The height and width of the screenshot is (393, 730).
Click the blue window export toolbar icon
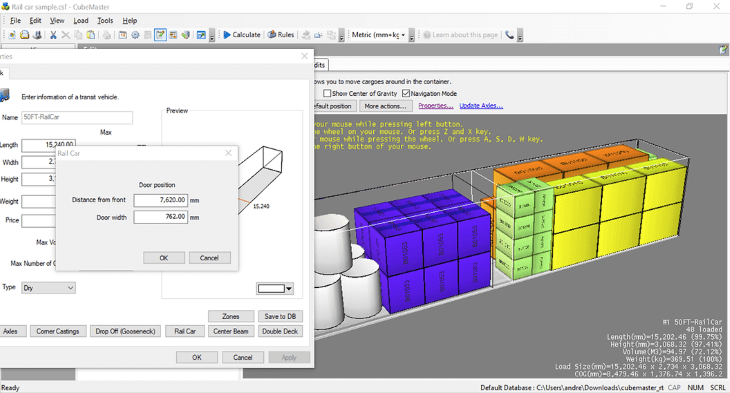tap(201, 35)
